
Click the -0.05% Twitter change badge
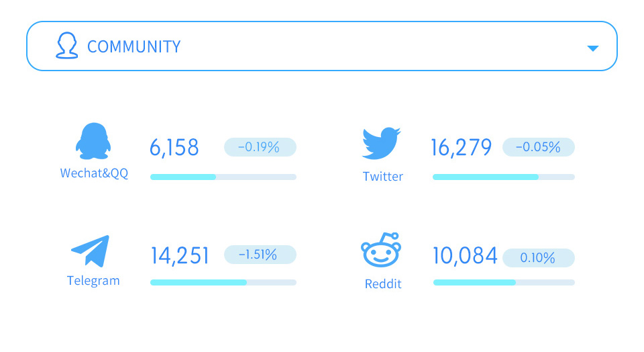539,147
